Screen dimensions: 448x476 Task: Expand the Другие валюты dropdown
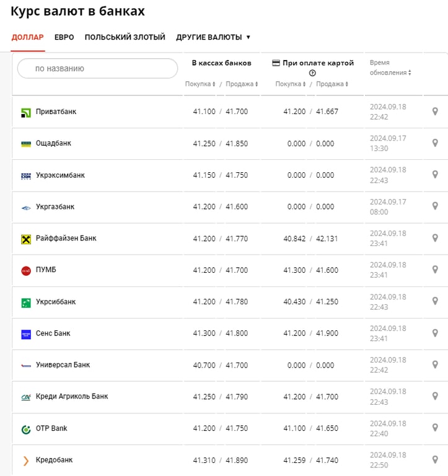click(x=213, y=37)
